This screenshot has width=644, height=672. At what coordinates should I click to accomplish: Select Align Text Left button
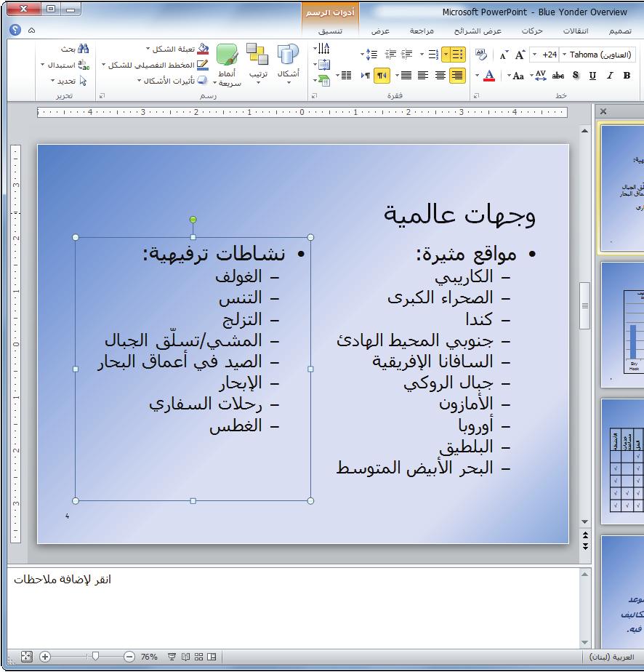pyautogui.click(x=423, y=76)
